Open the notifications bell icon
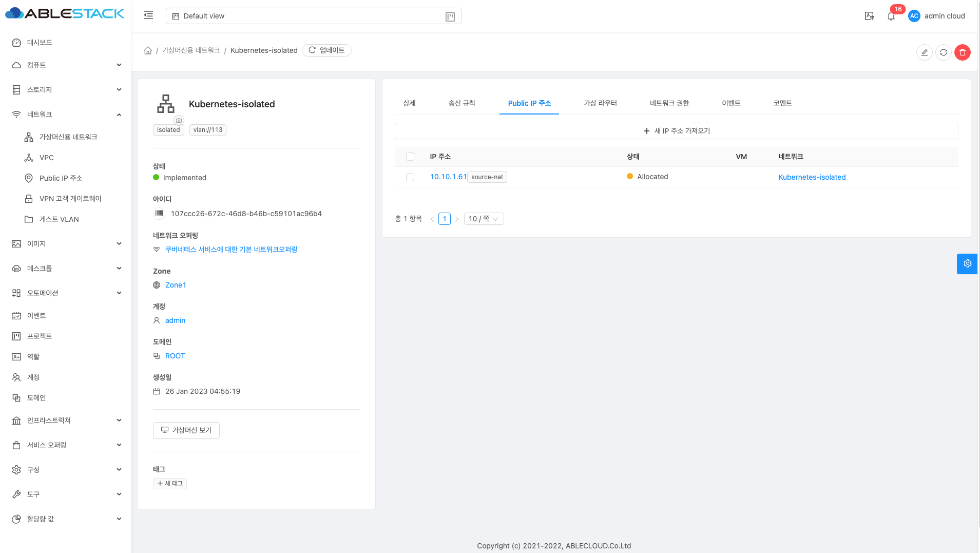This screenshot has width=980, height=553. tap(891, 16)
